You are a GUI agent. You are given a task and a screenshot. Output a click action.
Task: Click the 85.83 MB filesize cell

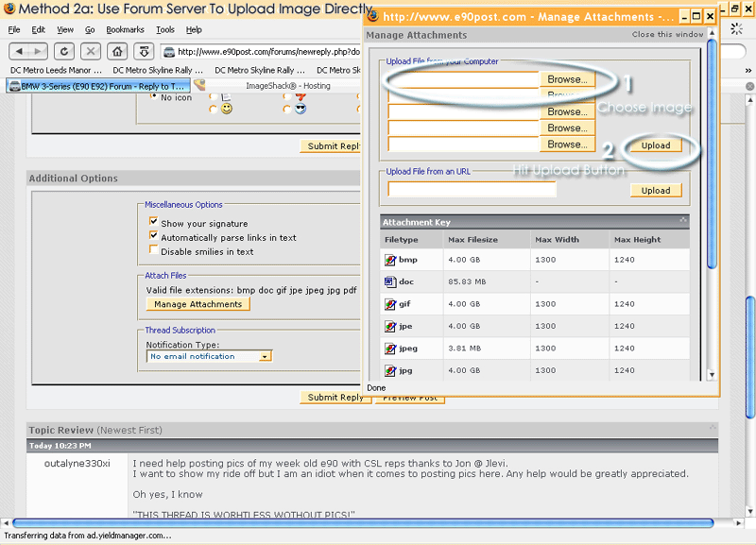pos(467,281)
